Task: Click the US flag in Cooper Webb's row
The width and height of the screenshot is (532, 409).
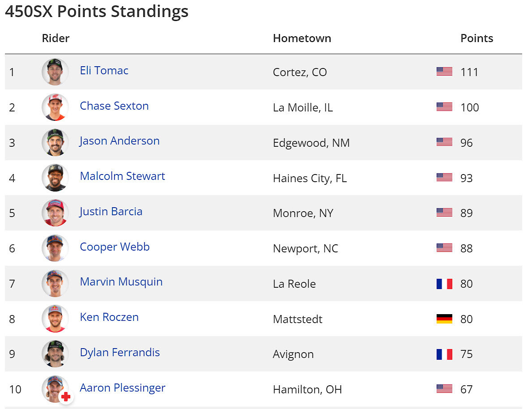Action: click(444, 248)
